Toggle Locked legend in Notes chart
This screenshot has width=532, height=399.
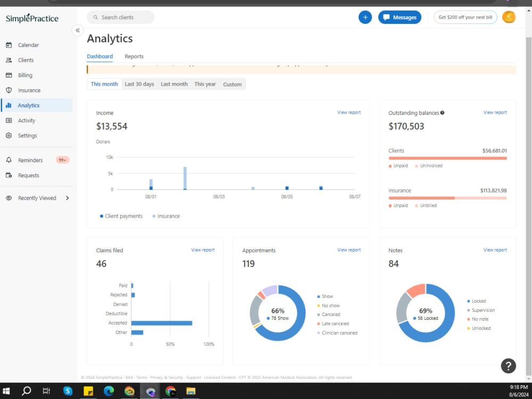(476, 301)
